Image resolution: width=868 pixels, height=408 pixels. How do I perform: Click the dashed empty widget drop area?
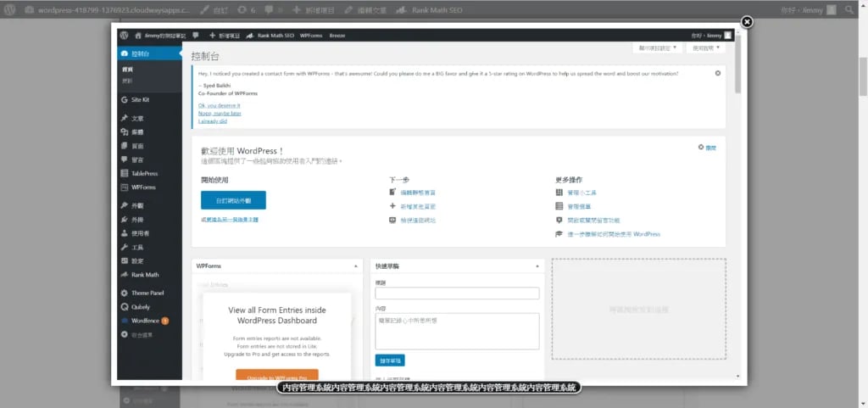coord(639,309)
